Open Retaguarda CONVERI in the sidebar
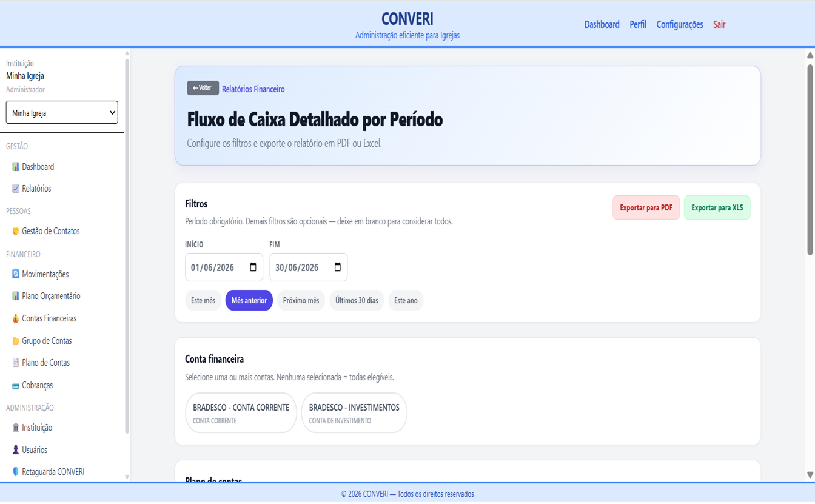The image size is (815, 504). (53, 472)
